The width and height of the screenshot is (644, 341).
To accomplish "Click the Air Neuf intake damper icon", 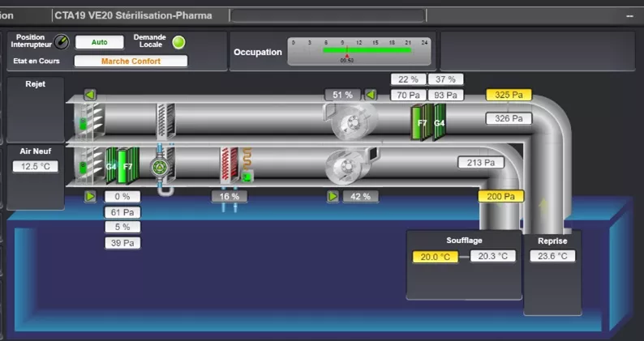I will pos(88,166).
